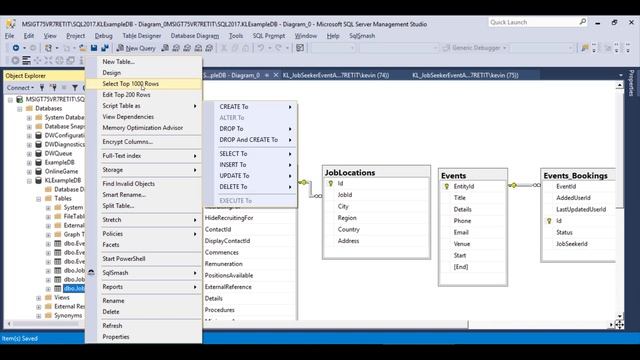Click the navigate back arrow icon
Screen dimensions: 640x360
[x=16, y=48]
